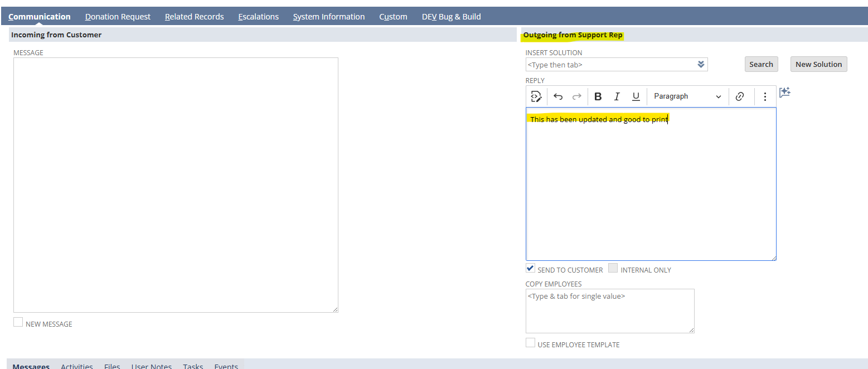Click the incoming Message text area

(176, 185)
